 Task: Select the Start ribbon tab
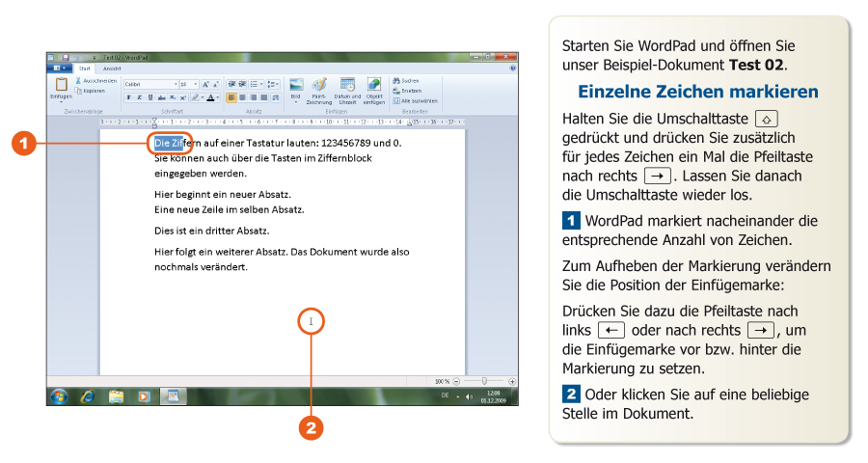[x=85, y=68]
